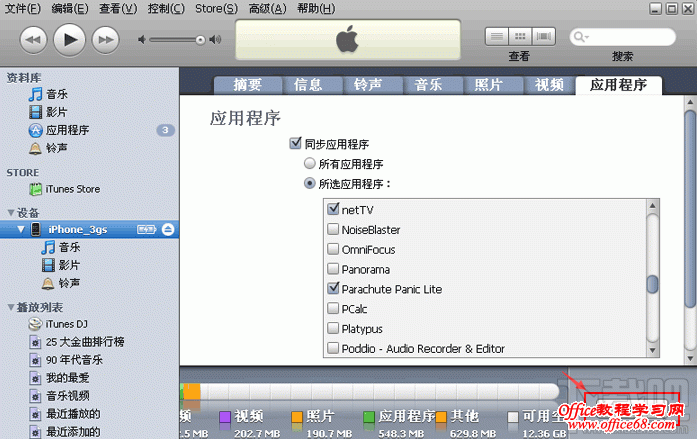Mute using the low volume speaker icon
The width and height of the screenshot is (697, 439).
click(142, 40)
